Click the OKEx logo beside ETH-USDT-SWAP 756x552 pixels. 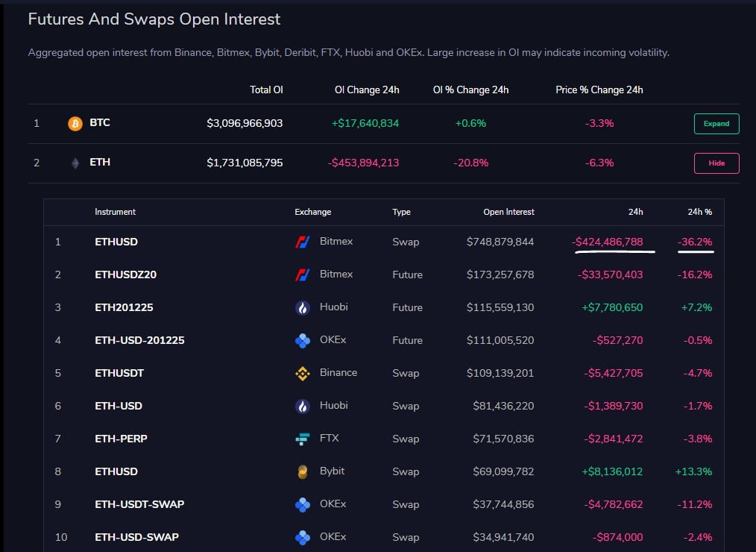pos(301,504)
